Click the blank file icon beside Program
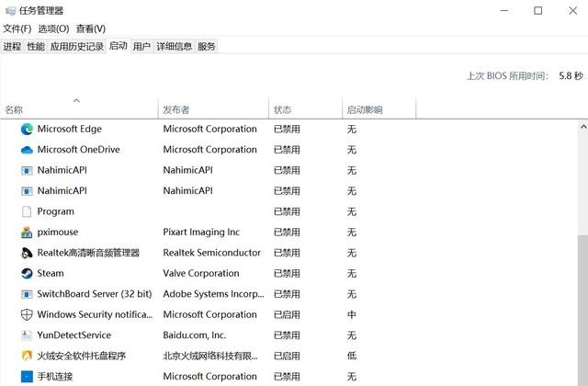This screenshot has height=386, width=588. tap(27, 211)
